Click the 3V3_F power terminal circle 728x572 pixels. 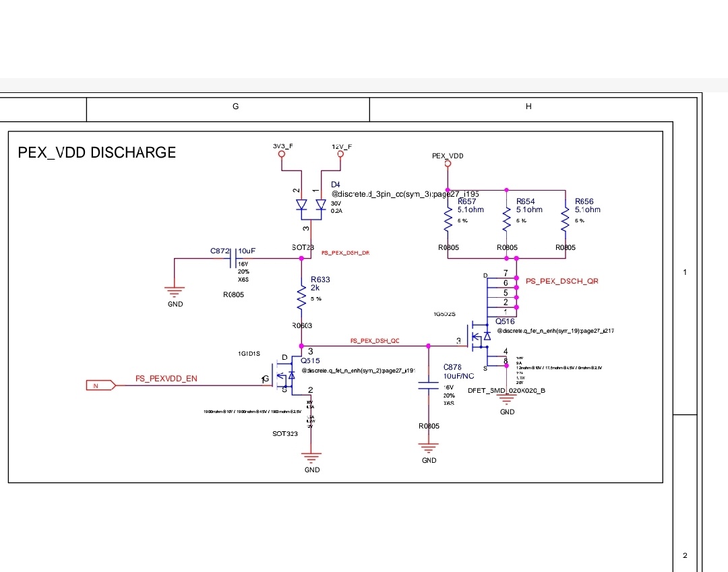[x=282, y=154]
